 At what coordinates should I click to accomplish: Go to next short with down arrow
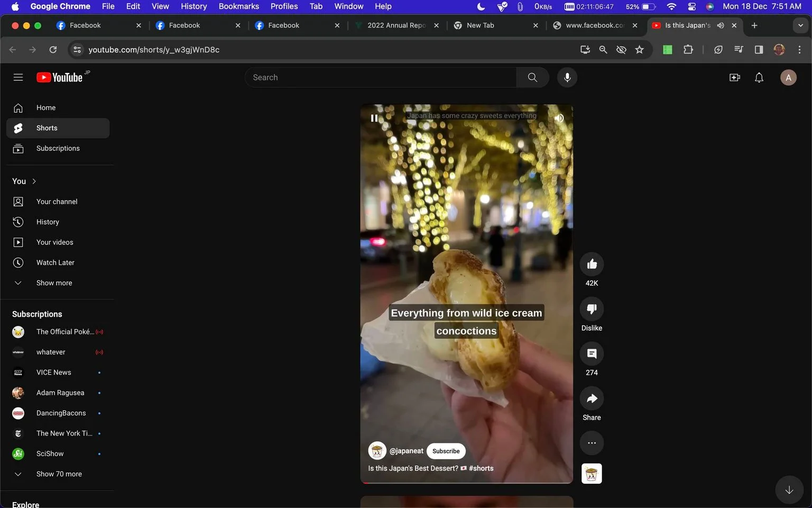click(789, 490)
